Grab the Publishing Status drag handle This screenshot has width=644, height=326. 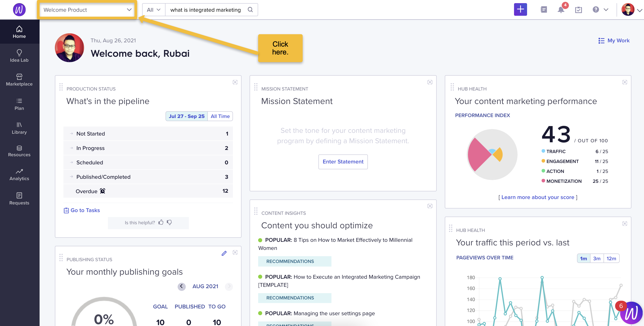(61, 258)
